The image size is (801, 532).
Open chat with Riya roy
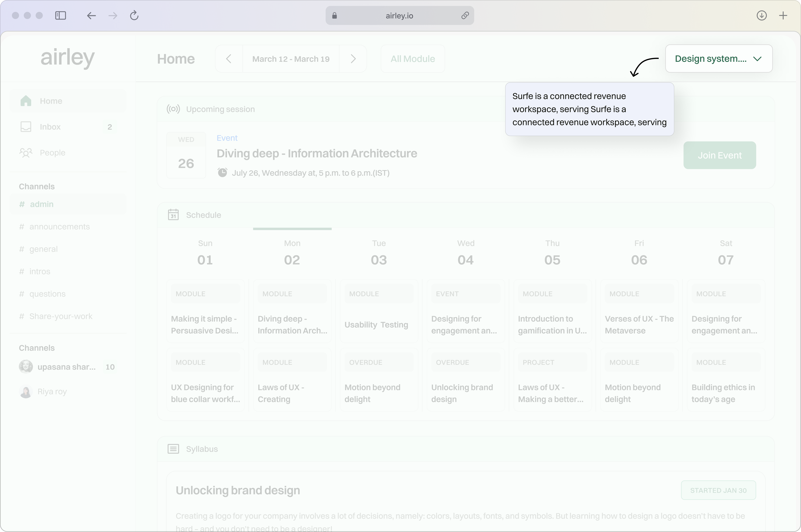[x=68, y=392]
